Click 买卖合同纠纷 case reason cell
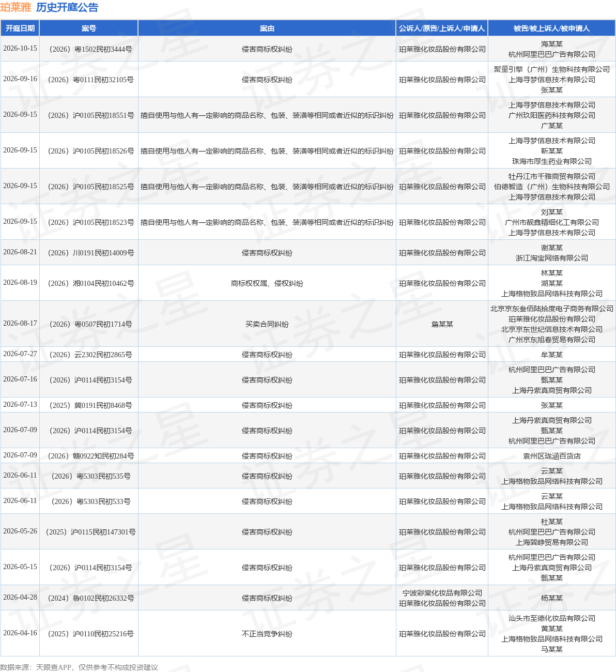This screenshot has height=672, width=616. [267, 324]
